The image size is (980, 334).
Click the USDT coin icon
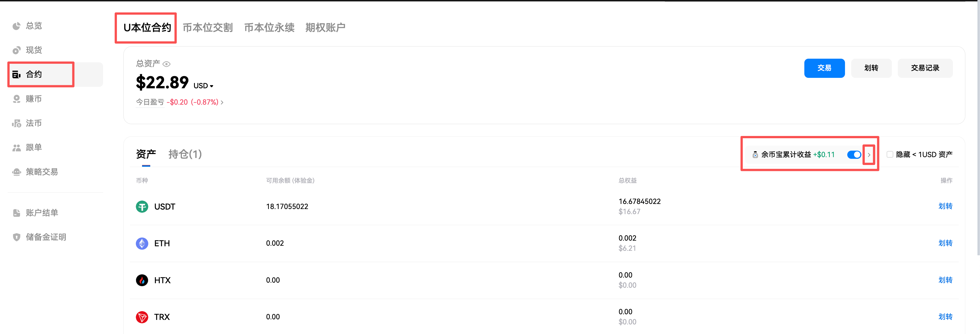(142, 206)
